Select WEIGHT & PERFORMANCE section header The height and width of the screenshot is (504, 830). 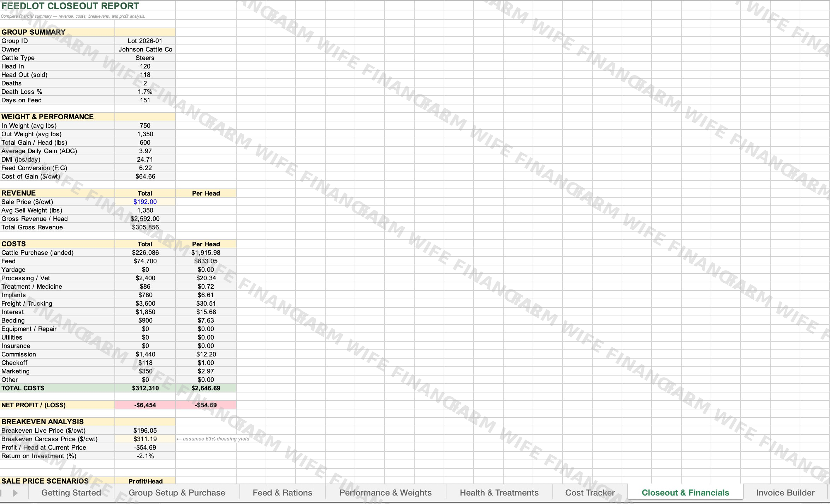point(57,117)
